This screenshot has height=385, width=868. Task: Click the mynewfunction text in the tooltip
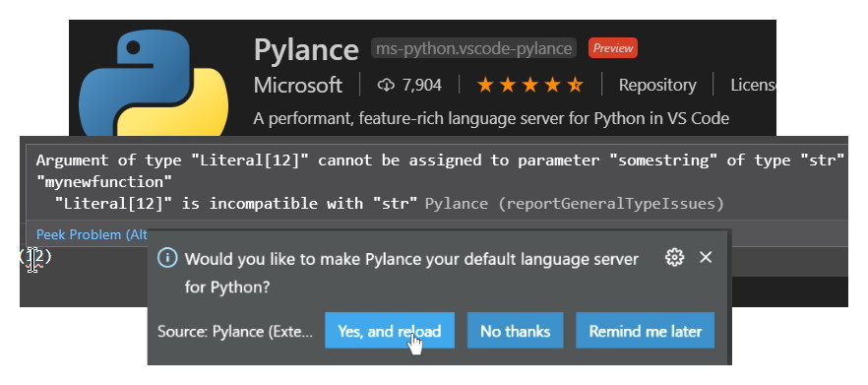coord(104,182)
